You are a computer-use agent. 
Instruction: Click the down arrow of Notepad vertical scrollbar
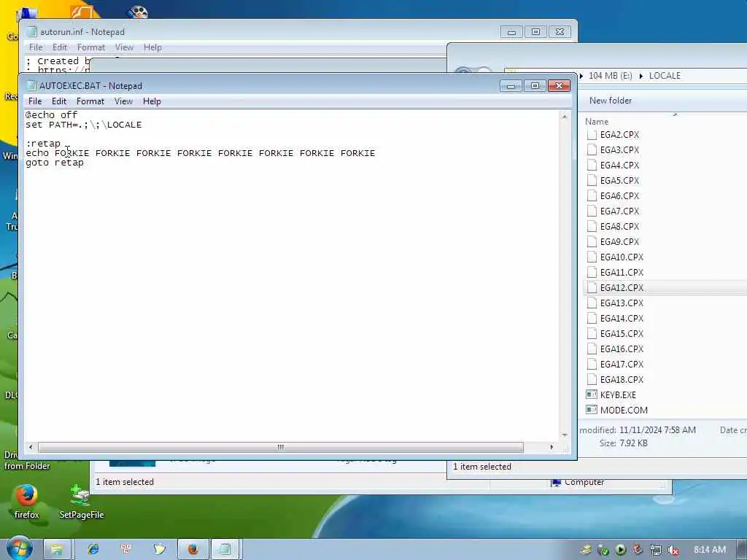coord(565,435)
